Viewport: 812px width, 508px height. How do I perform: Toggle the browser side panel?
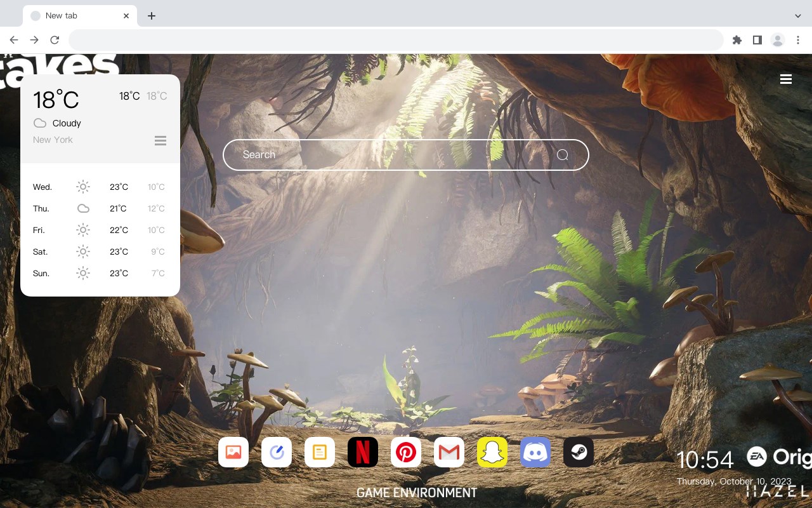[757, 40]
